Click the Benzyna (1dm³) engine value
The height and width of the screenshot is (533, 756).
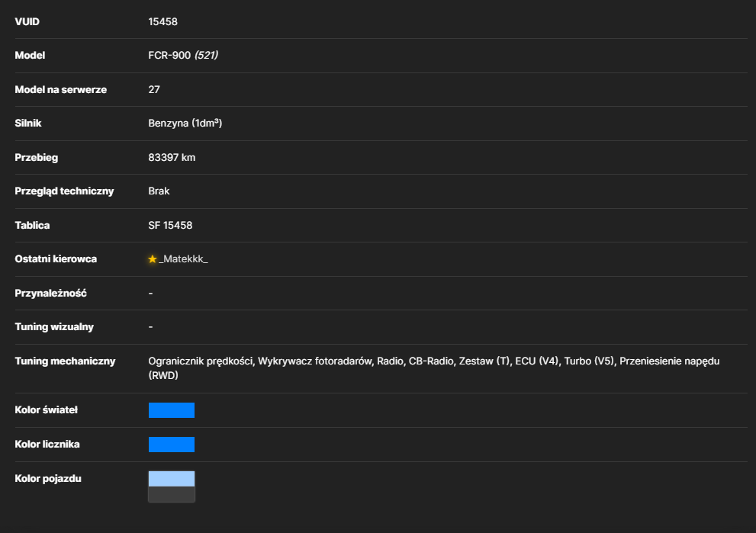185,124
